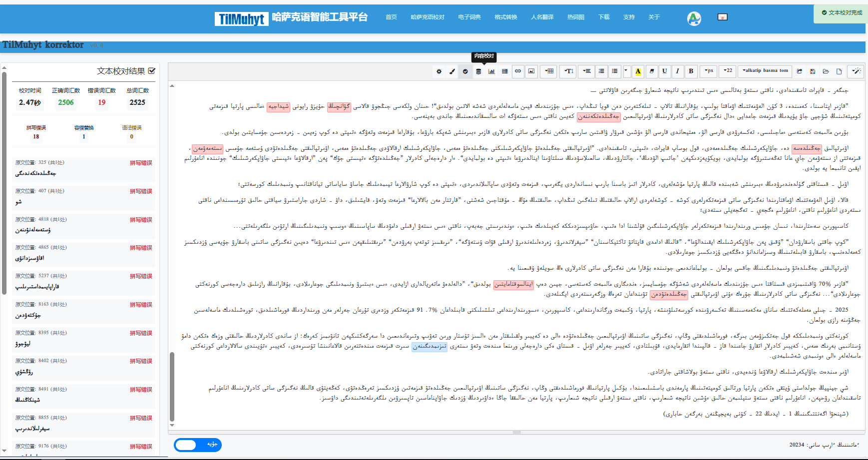Go to 电子词典 in top navigation
Viewport: 868px width, 460px height.
tap(469, 17)
